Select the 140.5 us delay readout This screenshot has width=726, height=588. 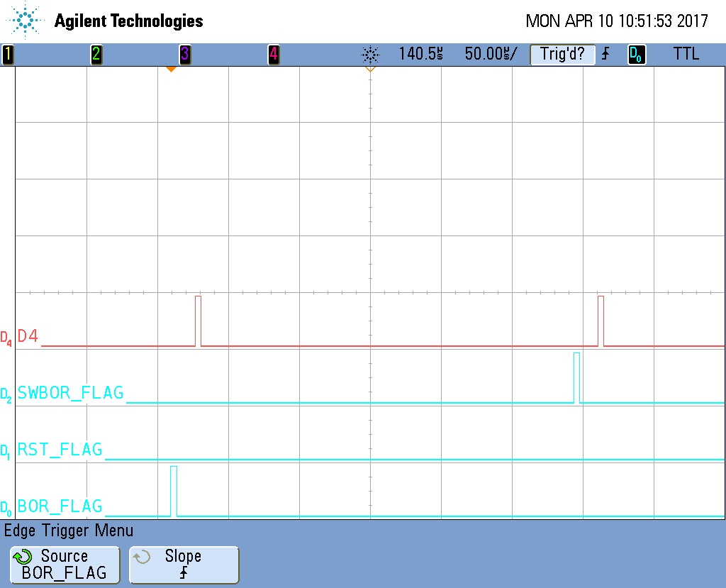click(x=421, y=54)
